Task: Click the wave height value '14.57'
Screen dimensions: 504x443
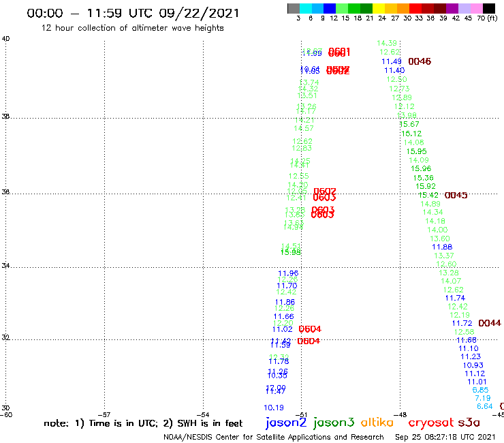Action: pos(304,129)
